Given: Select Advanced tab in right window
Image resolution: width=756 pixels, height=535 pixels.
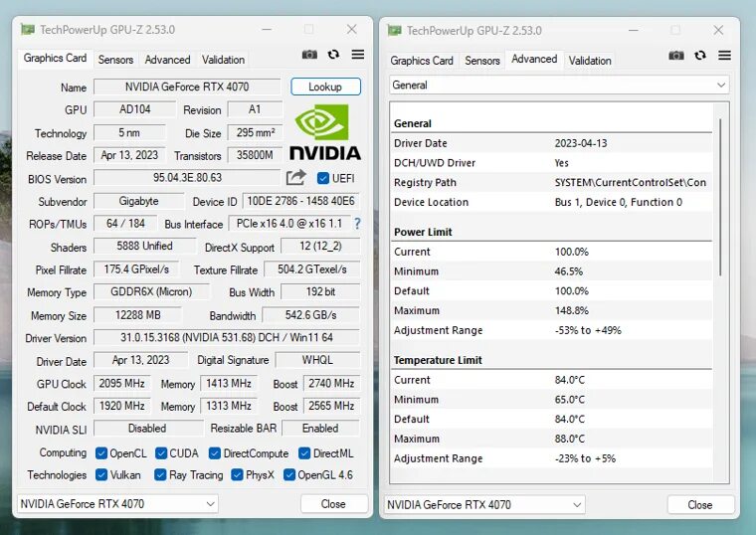Looking at the screenshot, I should (x=534, y=60).
